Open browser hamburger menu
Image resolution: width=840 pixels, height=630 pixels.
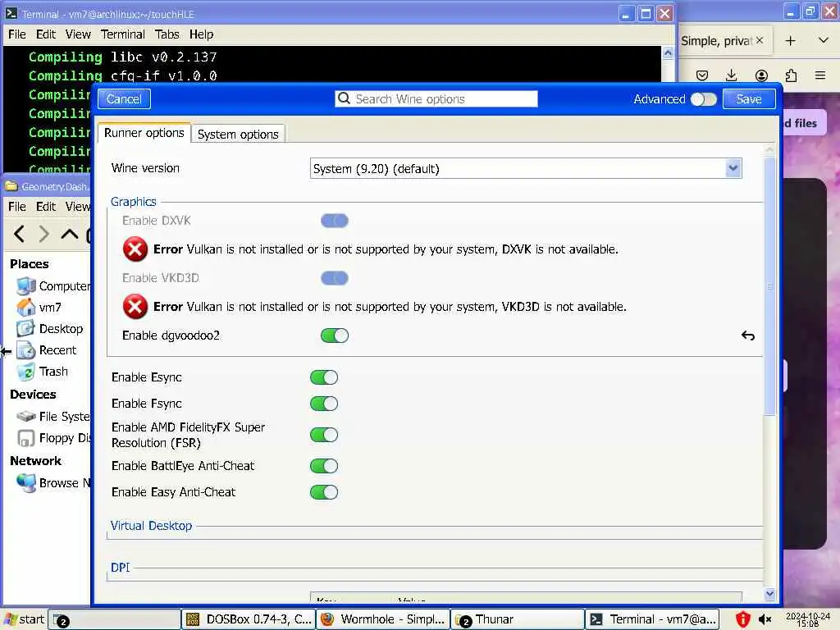[820, 75]
